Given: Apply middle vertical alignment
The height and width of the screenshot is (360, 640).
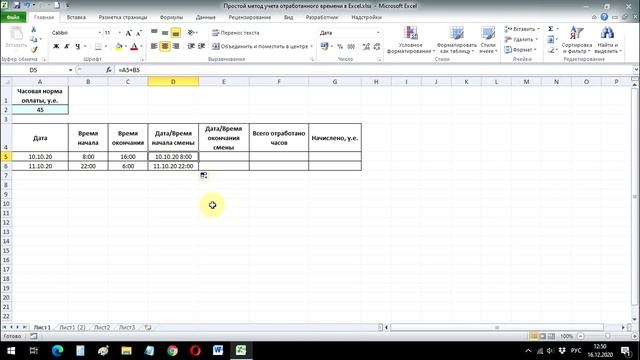Looking at the screenshot, I should pos(165,33).
